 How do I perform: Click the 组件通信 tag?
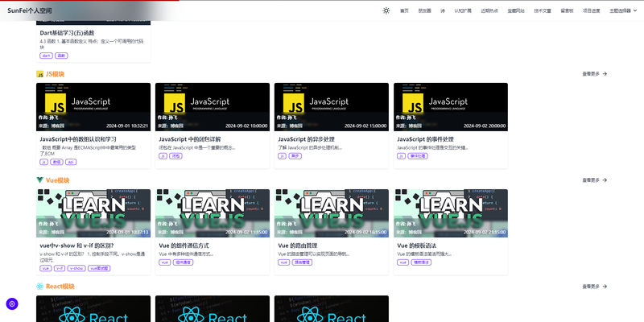coord(184,262)
